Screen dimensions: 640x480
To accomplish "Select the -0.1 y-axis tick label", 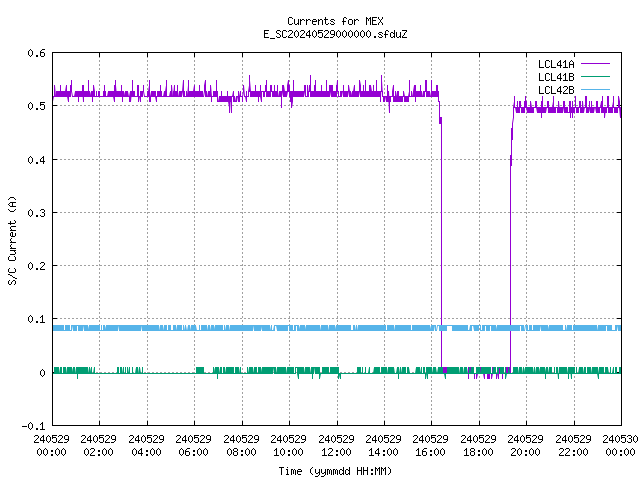I will 33,426.
